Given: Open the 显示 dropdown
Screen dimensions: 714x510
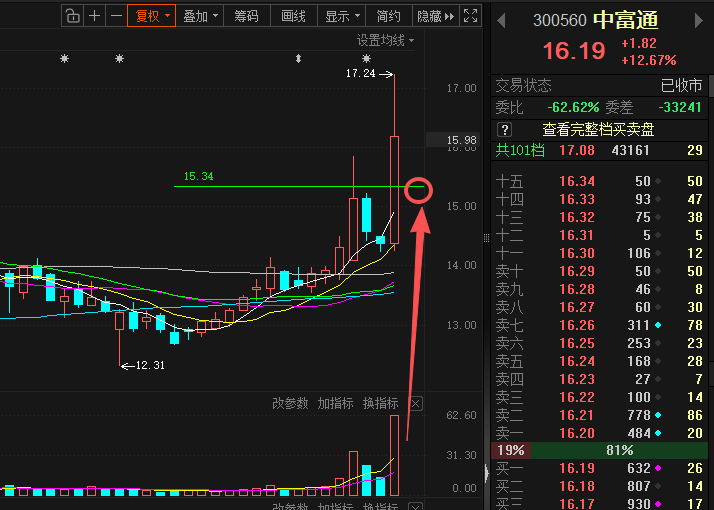Looking at the screenshot, I should click(342, 16).
